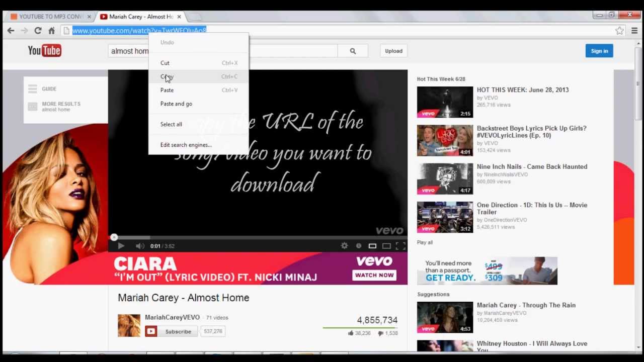Image resolution: width=644 pixels, height=362 pixels.
Task: Select Copy in the context menu
Action: 198,76
